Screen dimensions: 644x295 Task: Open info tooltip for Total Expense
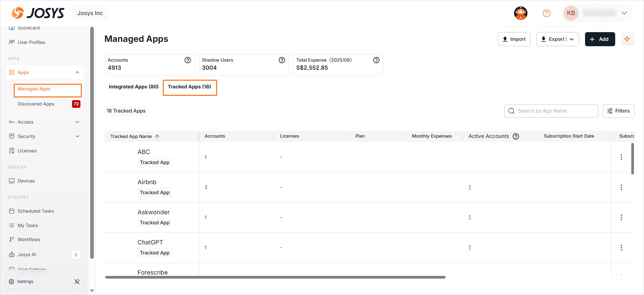tap(376, 60)
